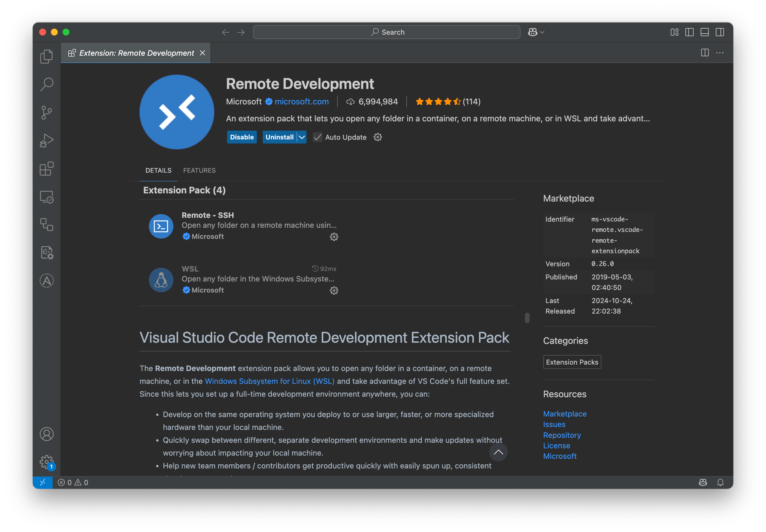
Task: Open Remote Development extension settings gear
Action: point(377,137)
